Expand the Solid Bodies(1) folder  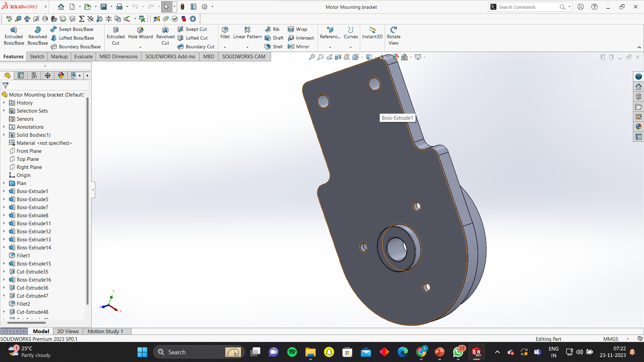(4, 135)
